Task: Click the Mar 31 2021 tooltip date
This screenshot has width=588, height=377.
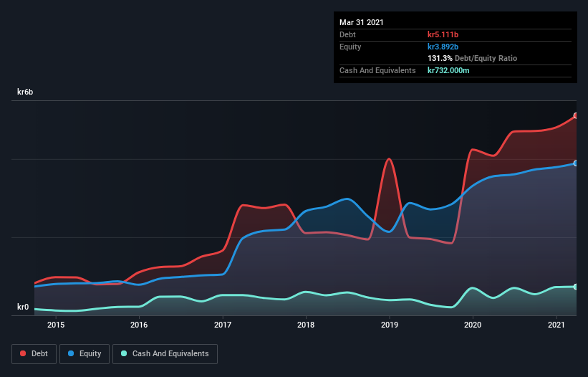Action: coord(362,22)
